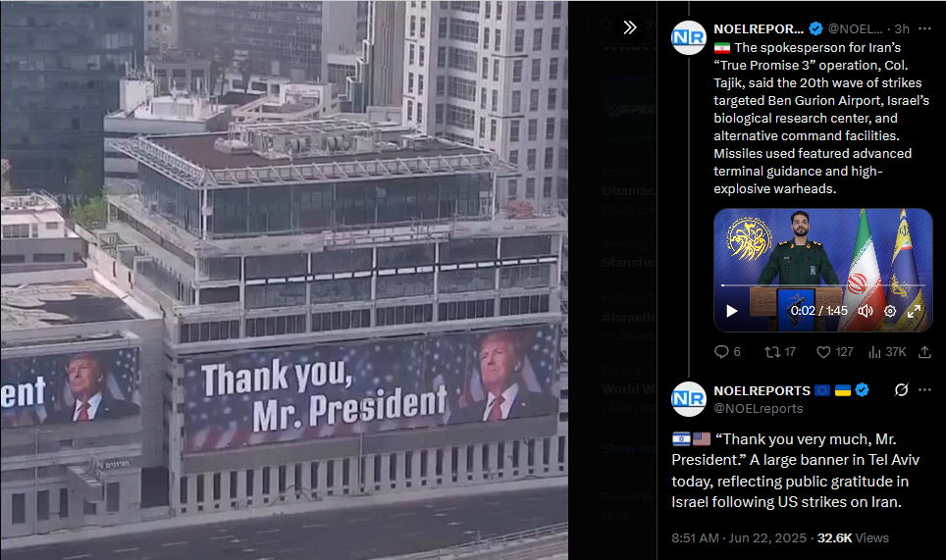This screenshot has height=560, width=946.
Task: Collapse the side panel with double-chevron icon
Action: pyautogui.click(x=630, y=27)
